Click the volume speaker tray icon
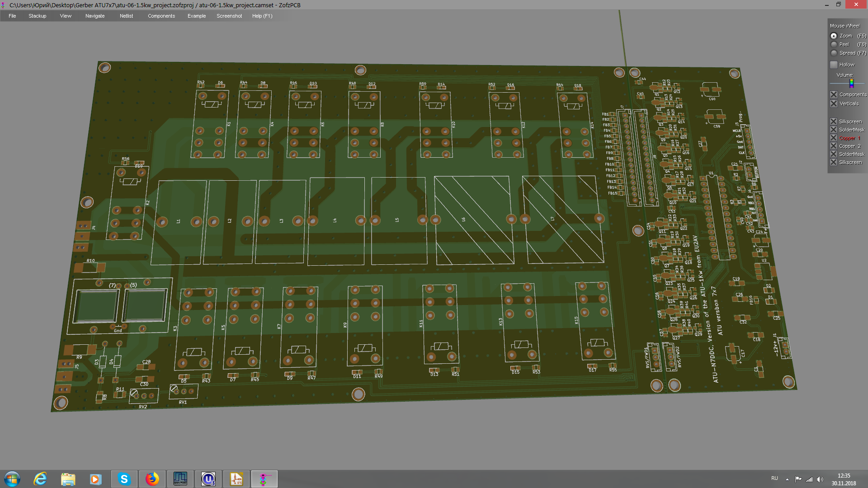The image size is (868, 488). [x=820, y=479]
